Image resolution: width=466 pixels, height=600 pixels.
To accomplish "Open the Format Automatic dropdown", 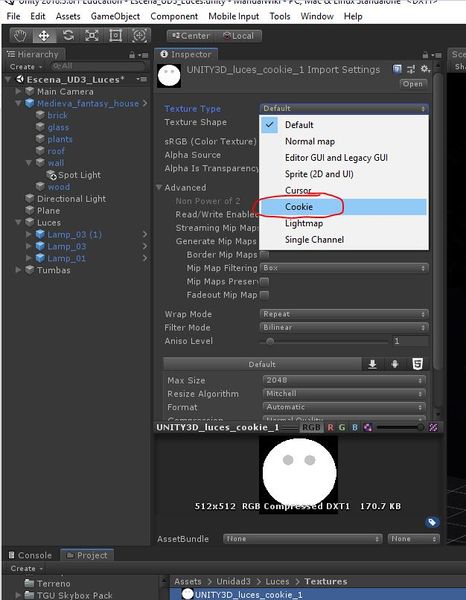I will (x=344, y=407).
